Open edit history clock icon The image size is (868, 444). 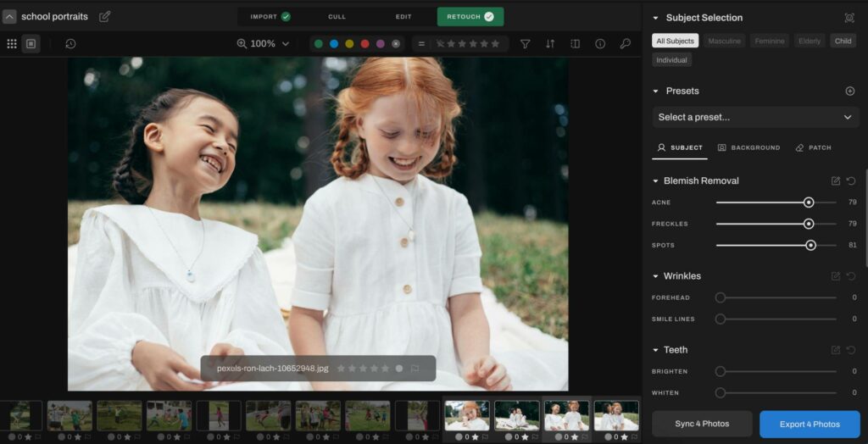coord(70,44)
